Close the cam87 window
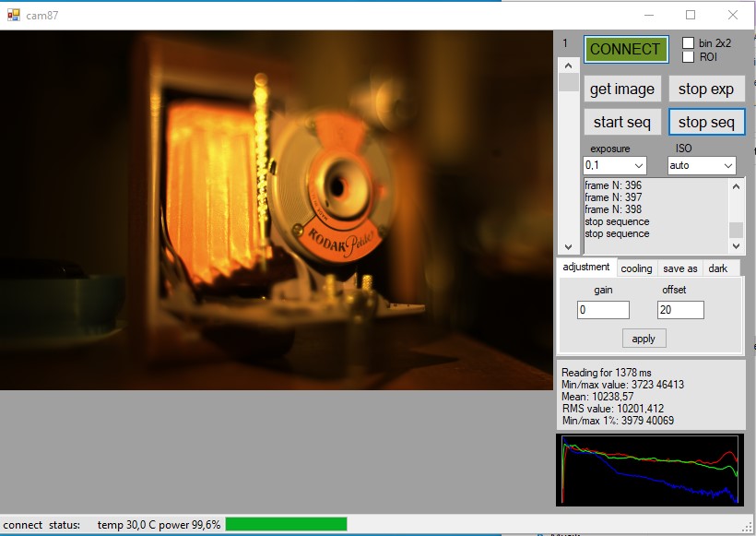756x536 pixels. click(x=733, y=15)
